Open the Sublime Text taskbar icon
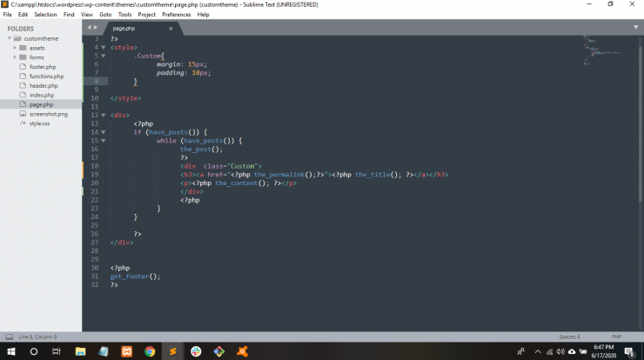The width and height of the screenshot is (644, 360). point(173,351)
